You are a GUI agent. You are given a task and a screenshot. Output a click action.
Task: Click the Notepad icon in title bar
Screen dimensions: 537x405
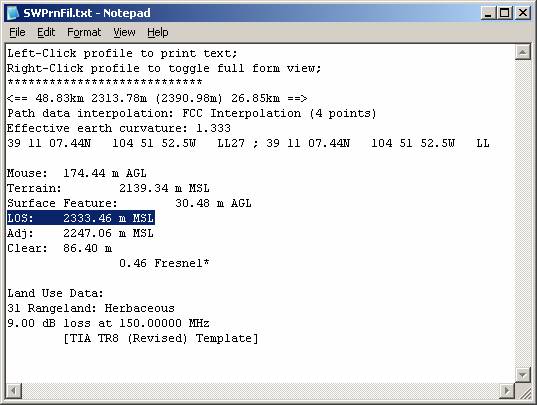[13, 13]
